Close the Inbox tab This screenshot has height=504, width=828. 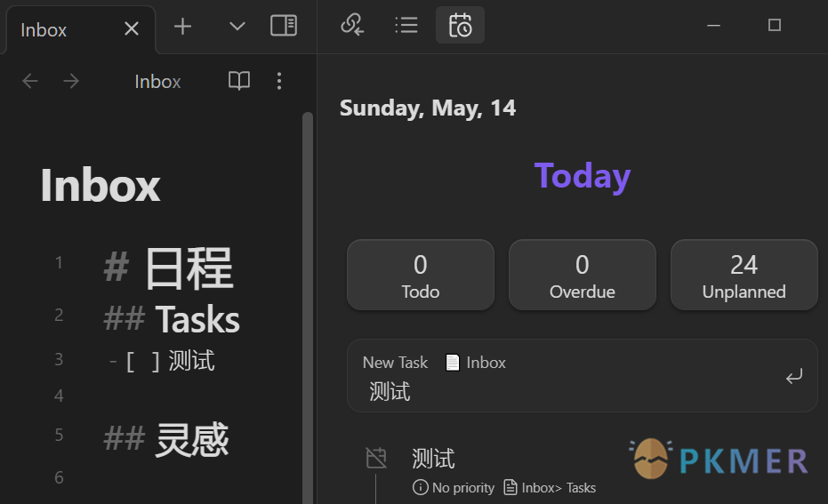click(132, 29)
